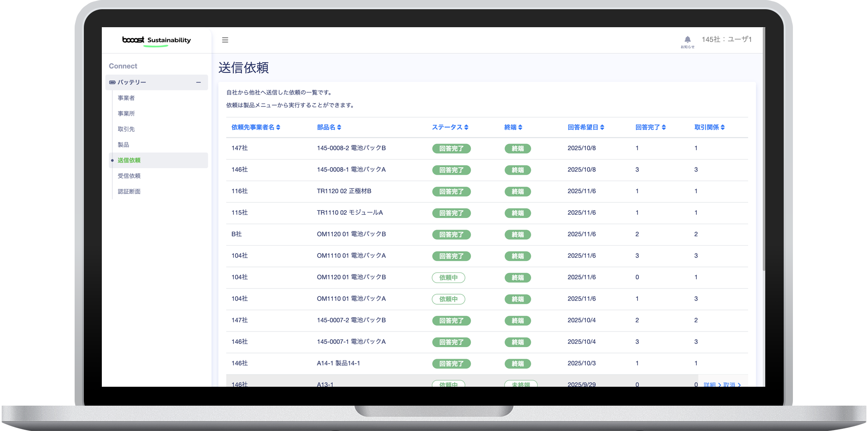Click 詳細 link on the A13-1 row
This screenshot has width=868, height=431.
pos(712,384)
